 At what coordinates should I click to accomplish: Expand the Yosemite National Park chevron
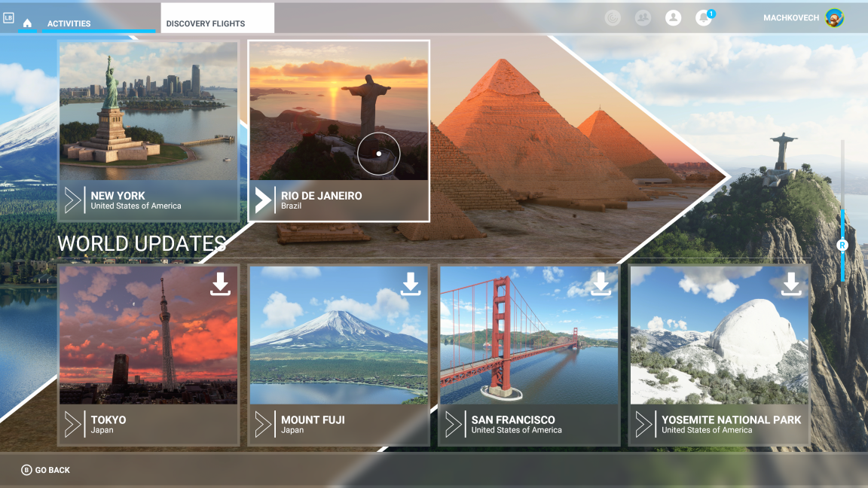643,425
